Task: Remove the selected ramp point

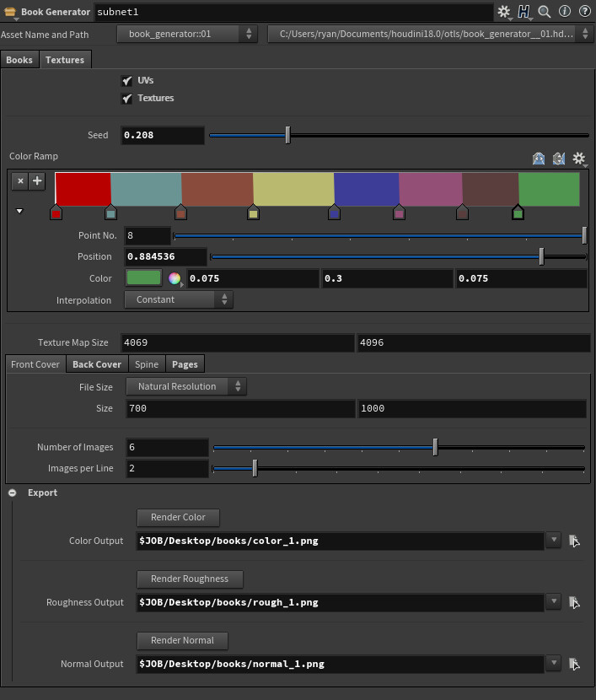Action: [20, 180]
